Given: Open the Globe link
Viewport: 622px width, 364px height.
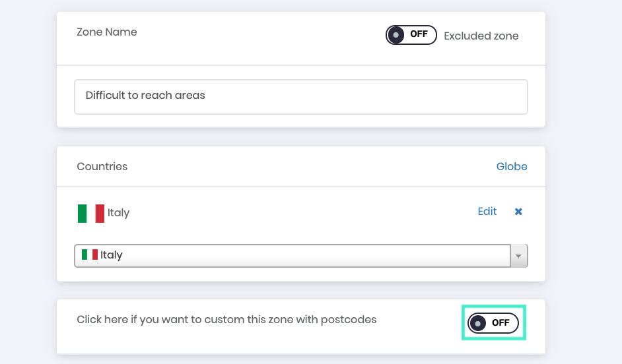Looking at the screenshot, I should click(x=512, y=166).
